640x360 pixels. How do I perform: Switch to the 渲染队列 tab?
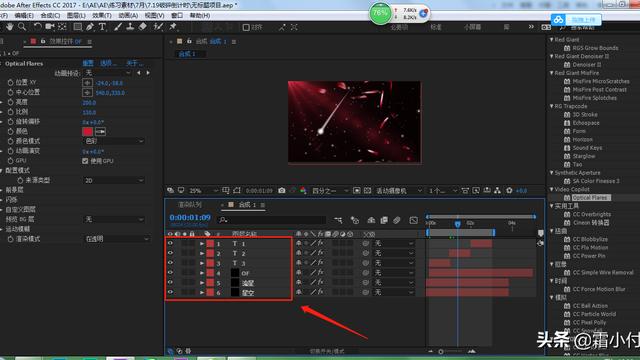[x=190, y=204]
